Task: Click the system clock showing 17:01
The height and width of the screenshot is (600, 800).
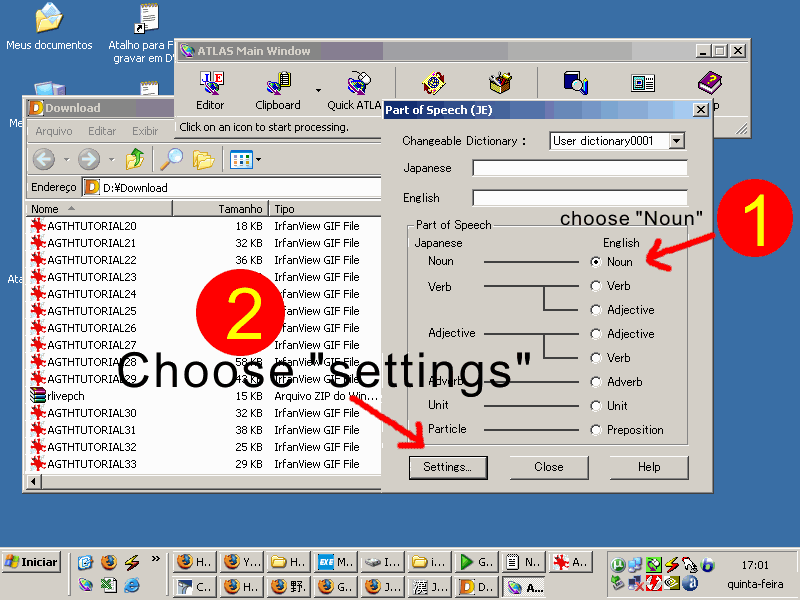Action: point(755,565)
